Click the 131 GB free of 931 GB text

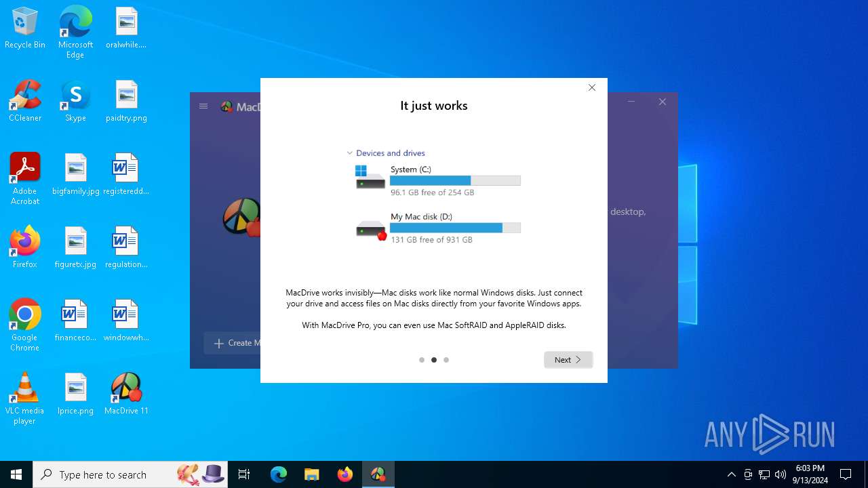click(x=431, y=240)
